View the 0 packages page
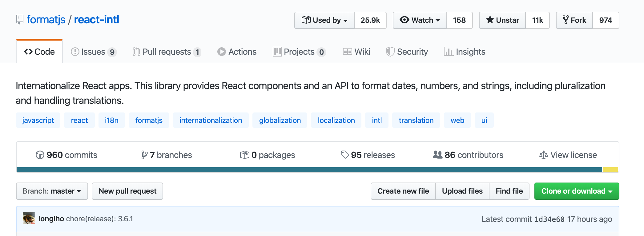The image size is (644, 236). point(268,155)
